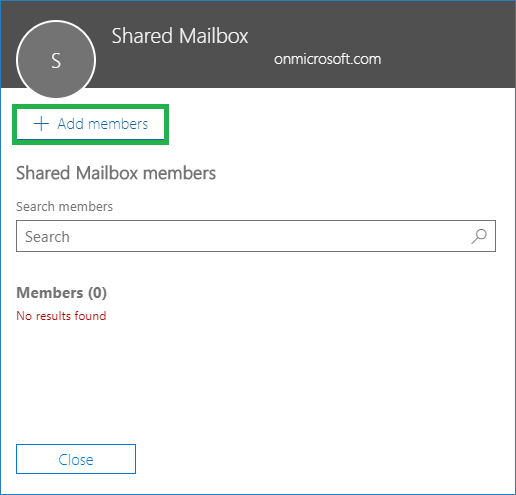Click the S avatar circle
The image size is (516, 495).
[x=56, y=60]
